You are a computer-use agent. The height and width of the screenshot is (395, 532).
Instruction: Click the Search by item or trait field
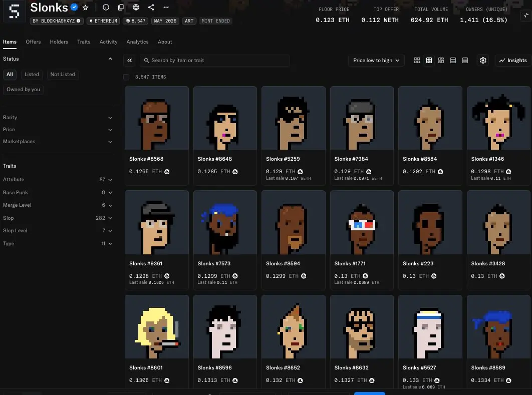click(215, 61)
